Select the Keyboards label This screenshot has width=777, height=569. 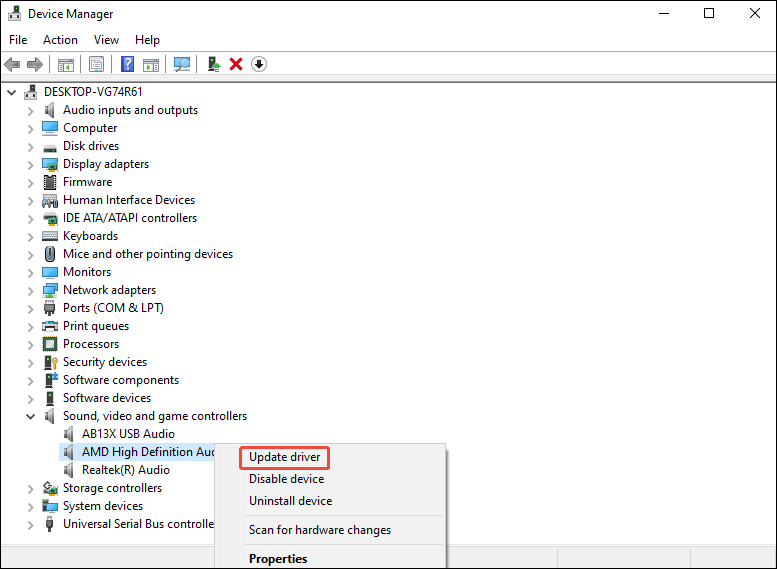pyautogui.click(x=91, y=236)
